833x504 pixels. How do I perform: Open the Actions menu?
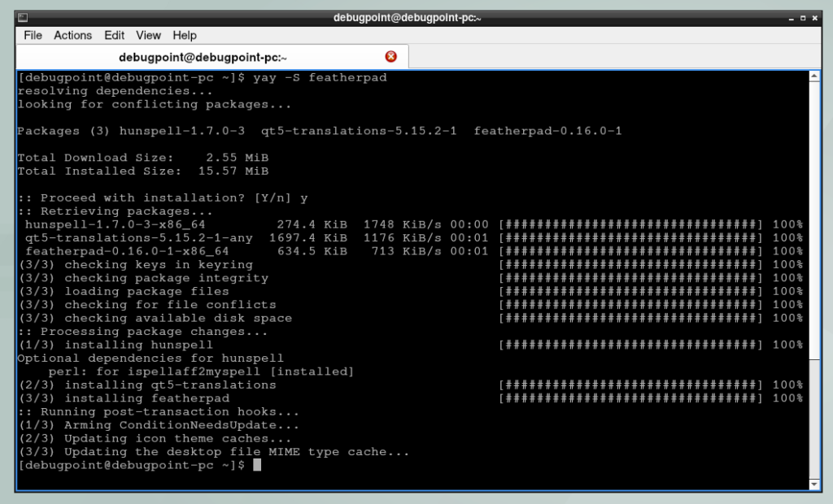coord(72,35)
